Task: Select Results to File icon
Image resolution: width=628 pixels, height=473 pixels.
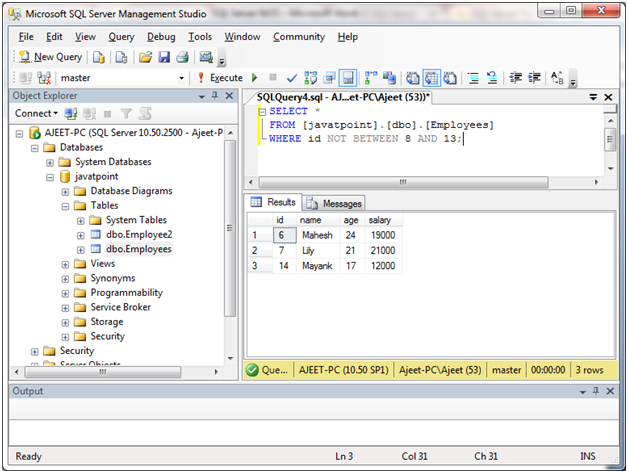Action: tap(450, 78)
